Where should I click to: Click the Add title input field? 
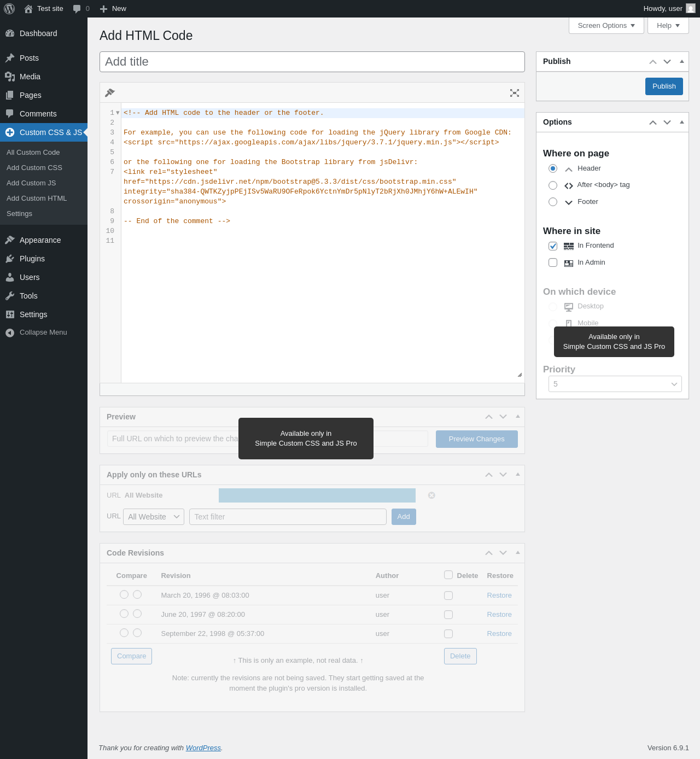pyautogui.click(x=312, y=62)
